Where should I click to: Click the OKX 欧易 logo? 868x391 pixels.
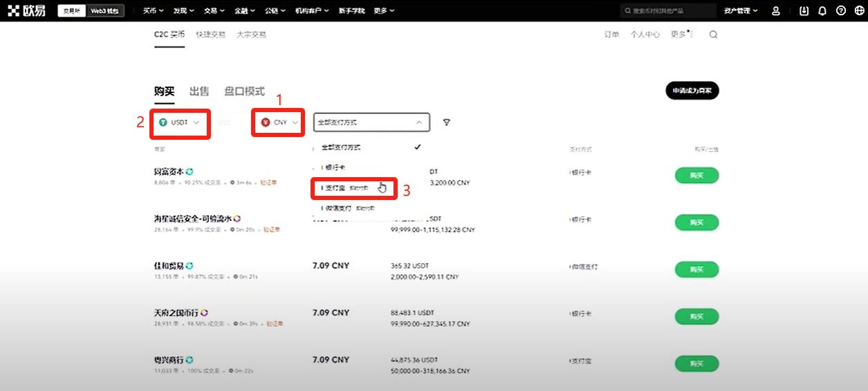tap(28, 11)
